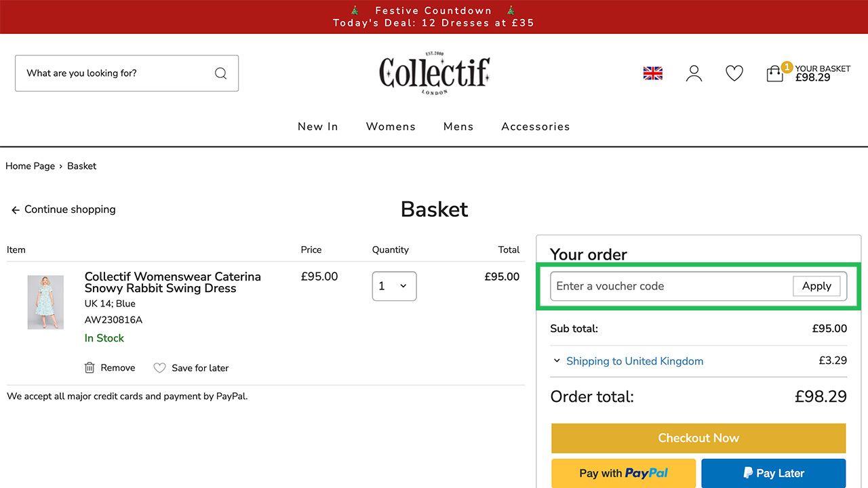Viewport: 868px width, 488px height.
Task: Click the Remove item link
Action: [x=118, y=367]
